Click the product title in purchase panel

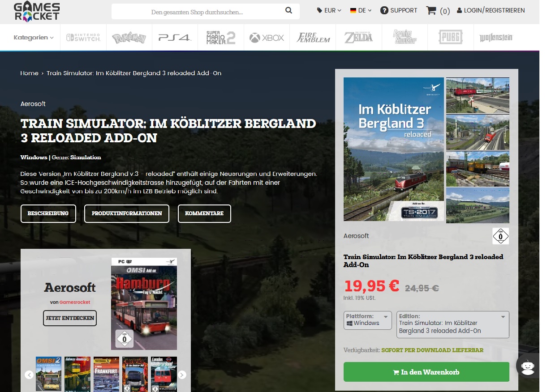click(x=423, y=261)
